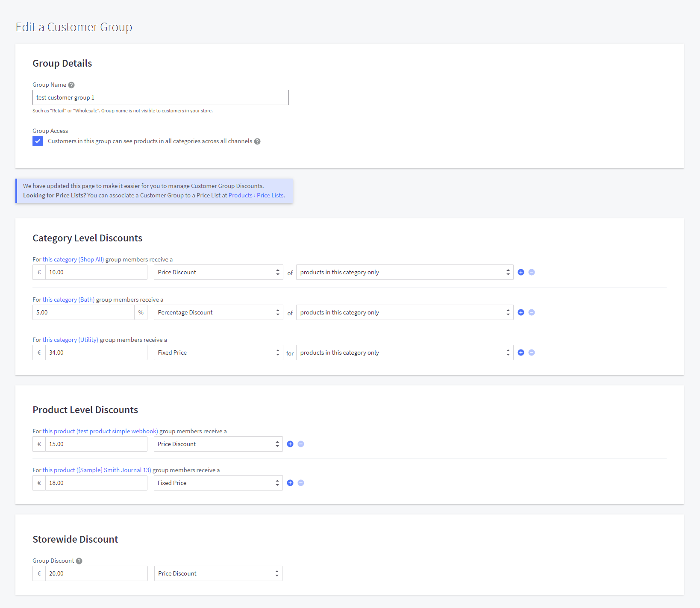Open the [Sample] Smith Journal 13 product link
The height and width of the screenshot is (608, 700).
[x=97, y=470]
